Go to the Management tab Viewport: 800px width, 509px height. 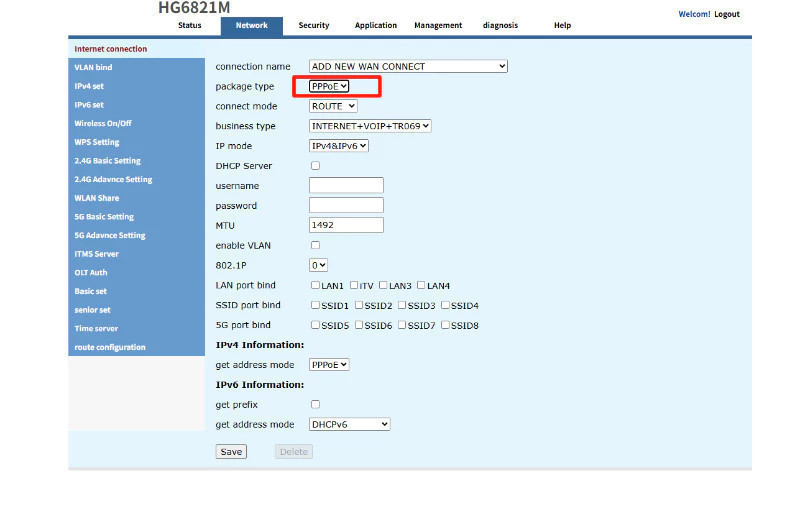pyautogui.click(x=438, y=26)
